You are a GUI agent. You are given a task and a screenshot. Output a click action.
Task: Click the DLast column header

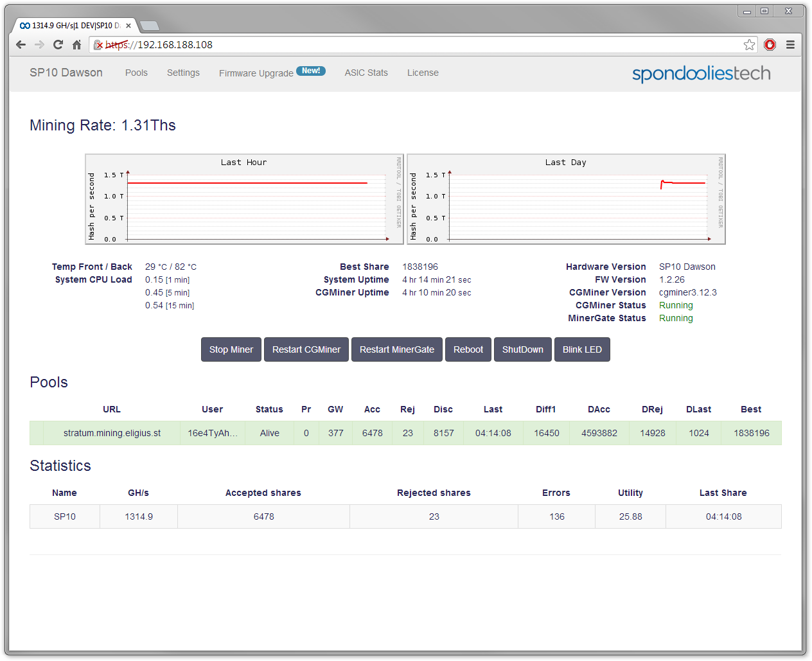coord(699,409)
